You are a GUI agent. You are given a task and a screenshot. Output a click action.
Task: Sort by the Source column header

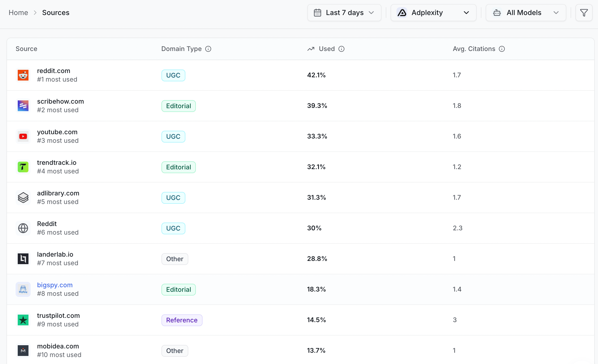click(26, 49)
